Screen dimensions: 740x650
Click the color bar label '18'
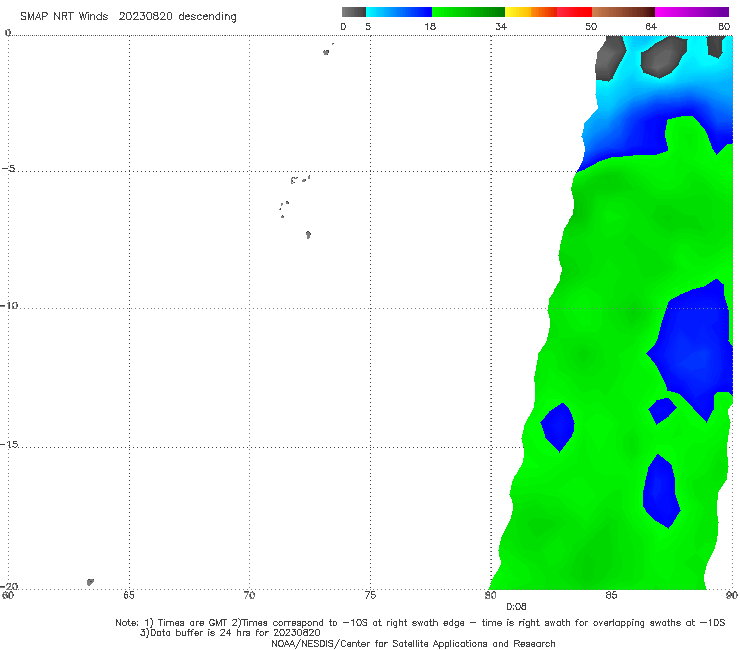(x=430, y=27)
